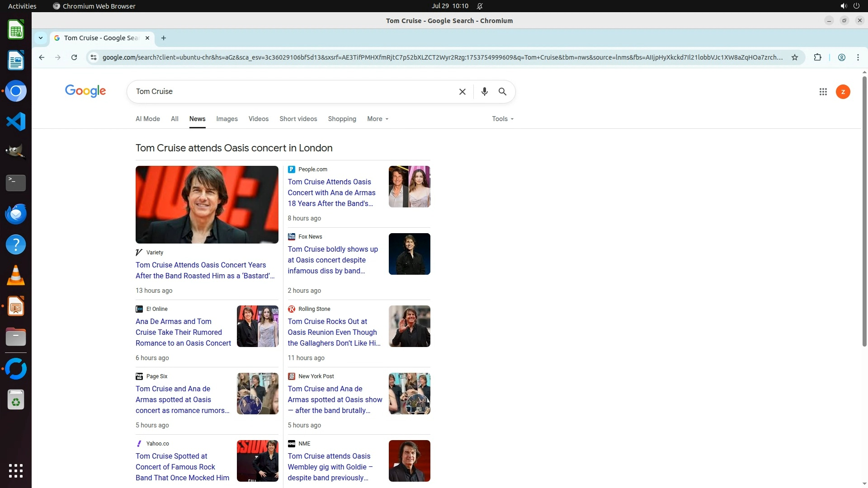The image size is (868, 488).
Task: Open the Tools dropdown
Action: (x=502, y=119)
